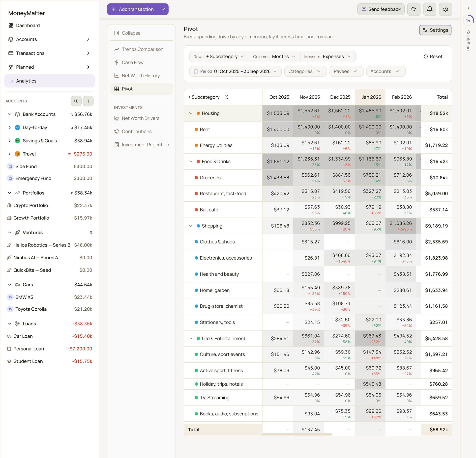
Task: Open the Dashboard sidebar item
Action: (50, 26)
